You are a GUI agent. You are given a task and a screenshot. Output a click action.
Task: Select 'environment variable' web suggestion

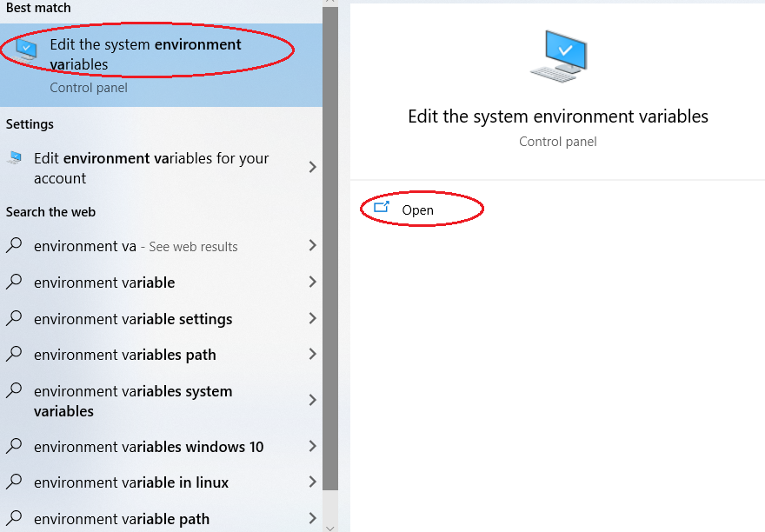[161, 283]
